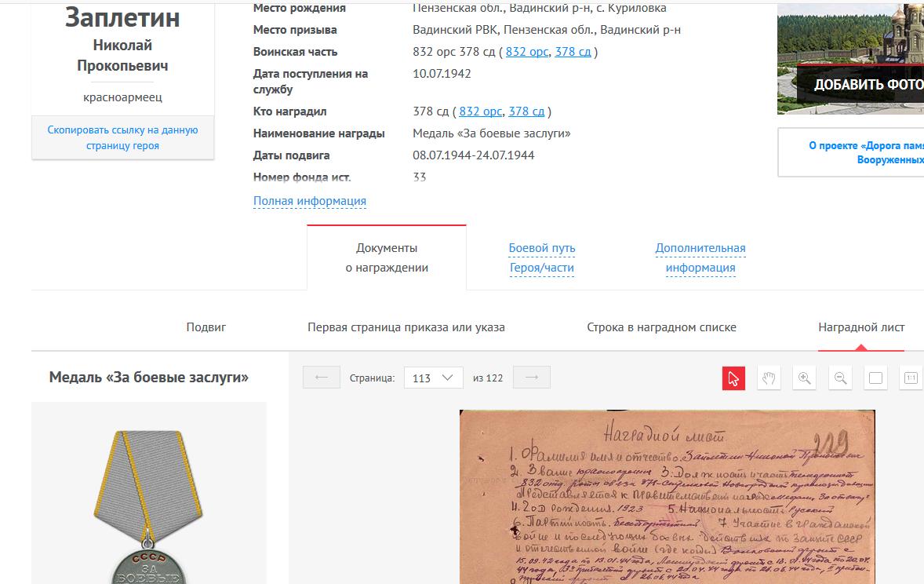
Task: Select the red cursor pointer tool
Action: pyautogui.click(x=733, y=378)
